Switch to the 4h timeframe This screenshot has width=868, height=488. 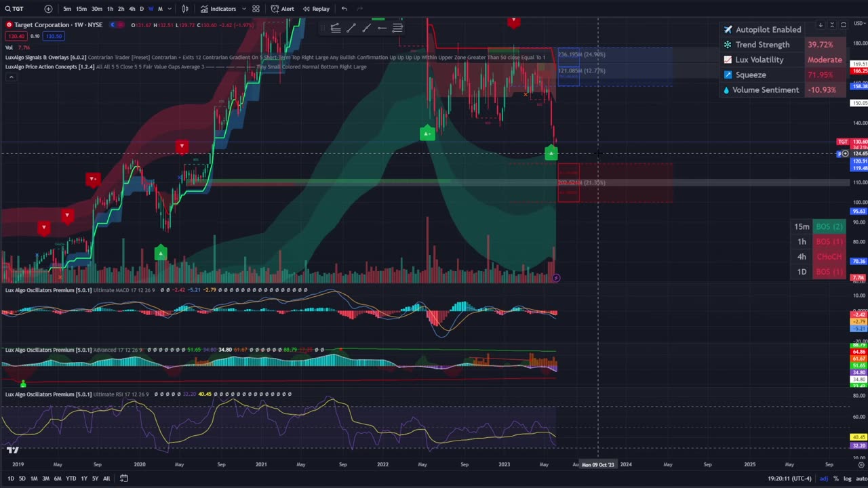[x=132, y=9]
